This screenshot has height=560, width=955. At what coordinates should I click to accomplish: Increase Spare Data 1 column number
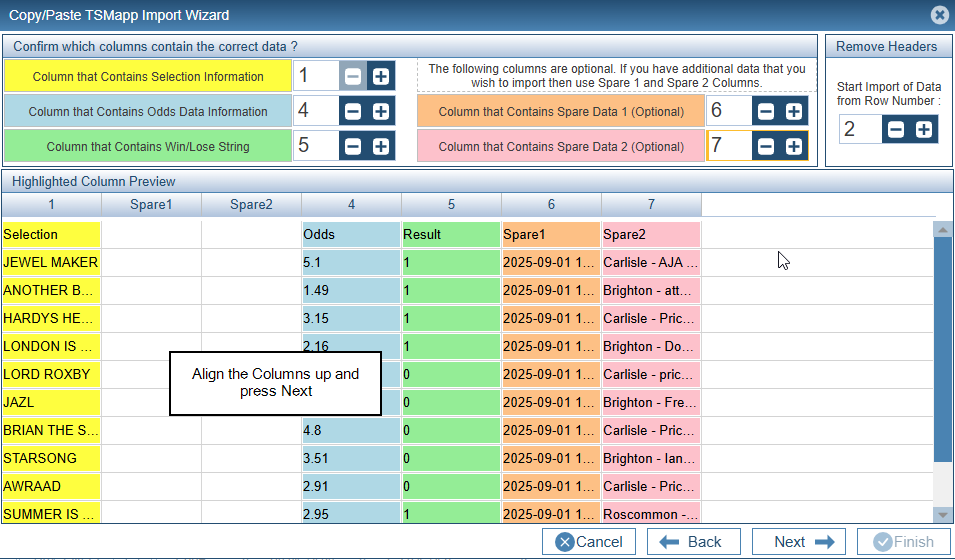pyautogui.click(x=793, y=112)
